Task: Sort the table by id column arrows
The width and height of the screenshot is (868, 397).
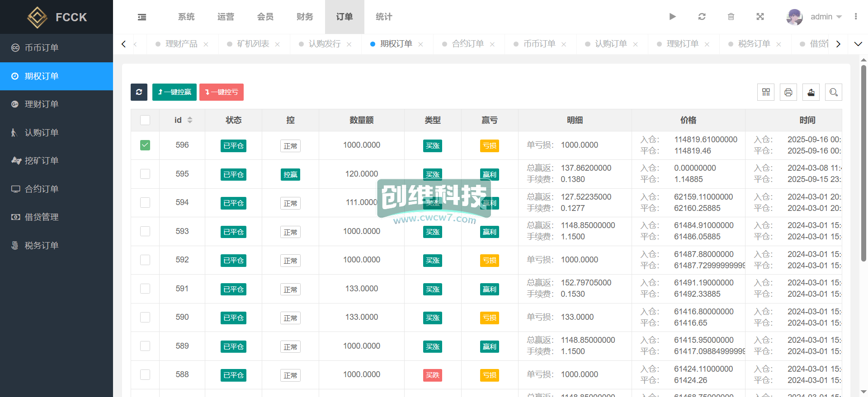Action: (x=190, y=120)
